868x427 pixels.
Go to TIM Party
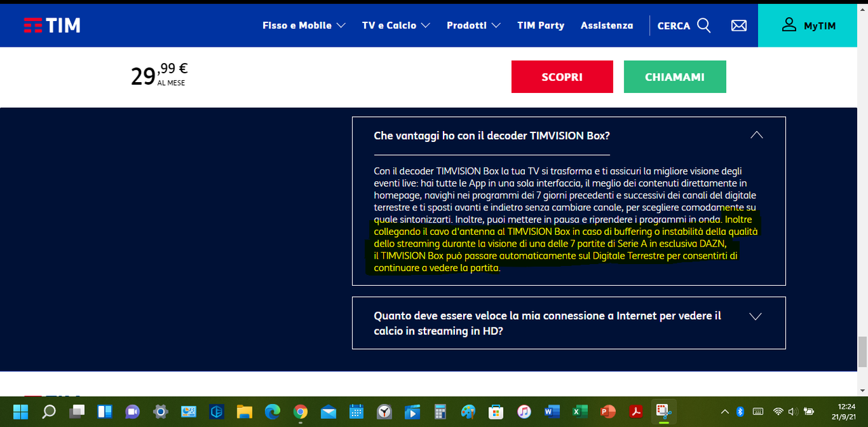point(540,25)
